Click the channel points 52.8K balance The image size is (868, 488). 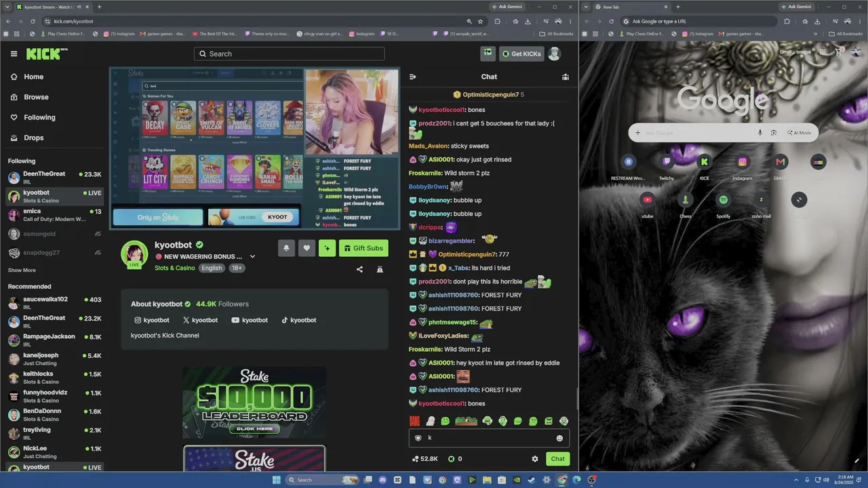click(425, 459)
